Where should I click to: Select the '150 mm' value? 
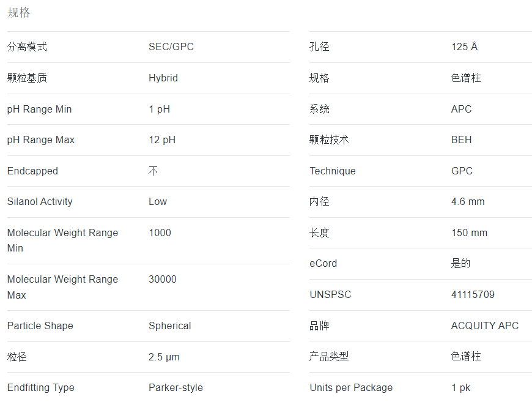(x=469, y=233)
